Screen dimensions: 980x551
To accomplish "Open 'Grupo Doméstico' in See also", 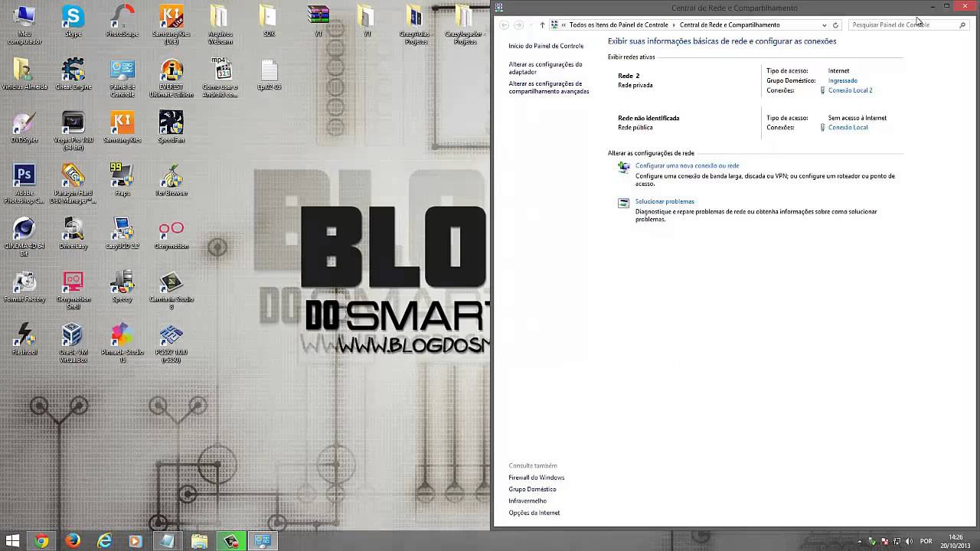I will pyautogui.click(x=532, y=489).
